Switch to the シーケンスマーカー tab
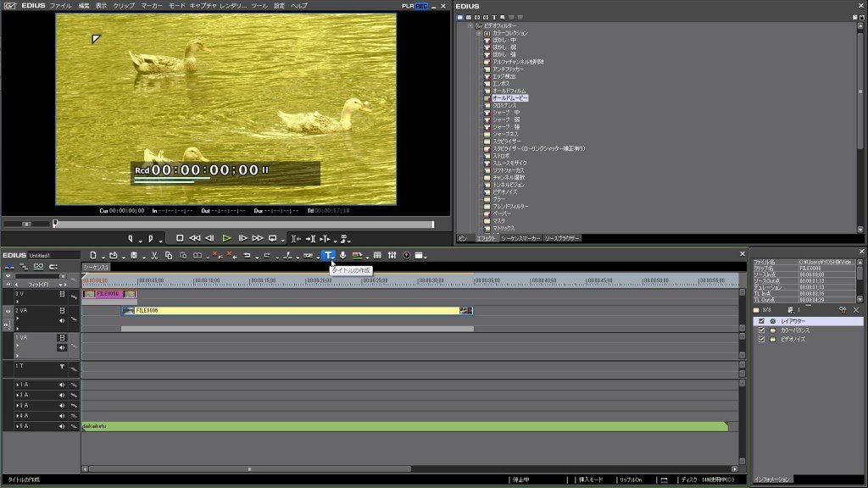This screenshot has height=488, width=868. click(520, 238)
